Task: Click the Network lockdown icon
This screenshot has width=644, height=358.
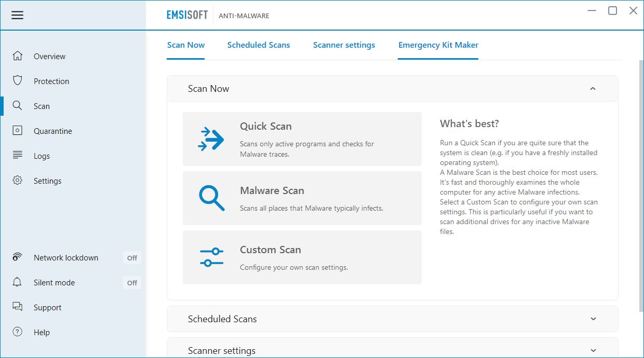Action: pos(18,257)
